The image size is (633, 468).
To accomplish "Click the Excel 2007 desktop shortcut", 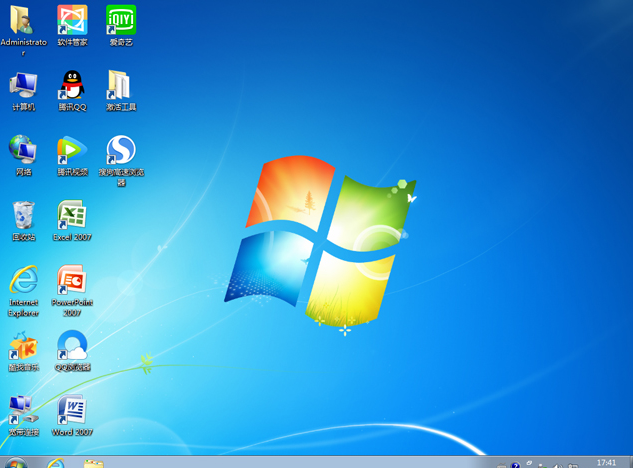I will (72, 216).
